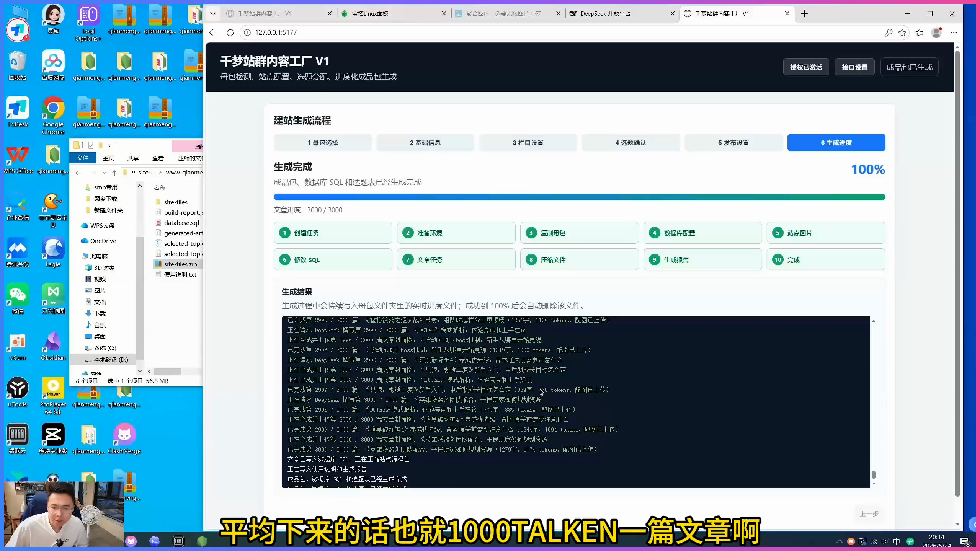Switch to 聚合图床 browser tab
The width and height of the screenshot is (980, 551).
(x=508, y=14)
